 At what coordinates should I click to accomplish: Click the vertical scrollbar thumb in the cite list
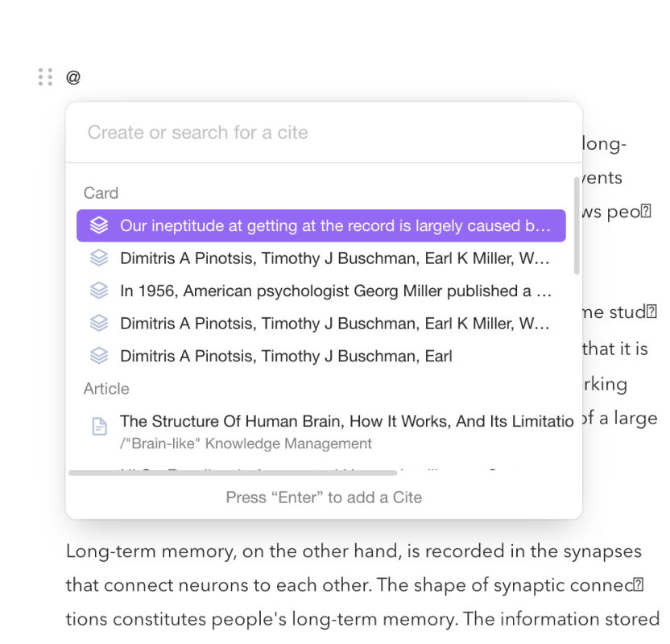coord(577,225)
